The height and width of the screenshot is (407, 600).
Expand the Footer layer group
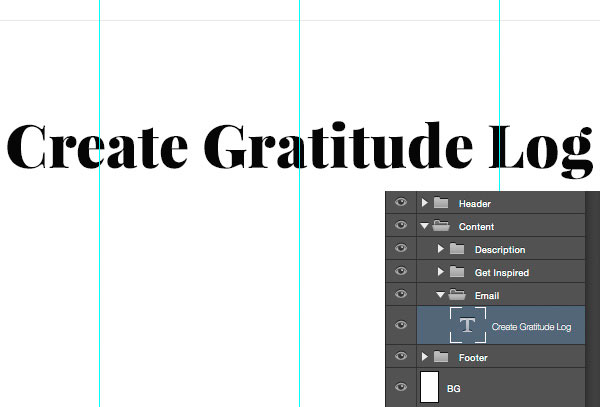(x=424, y=357)
